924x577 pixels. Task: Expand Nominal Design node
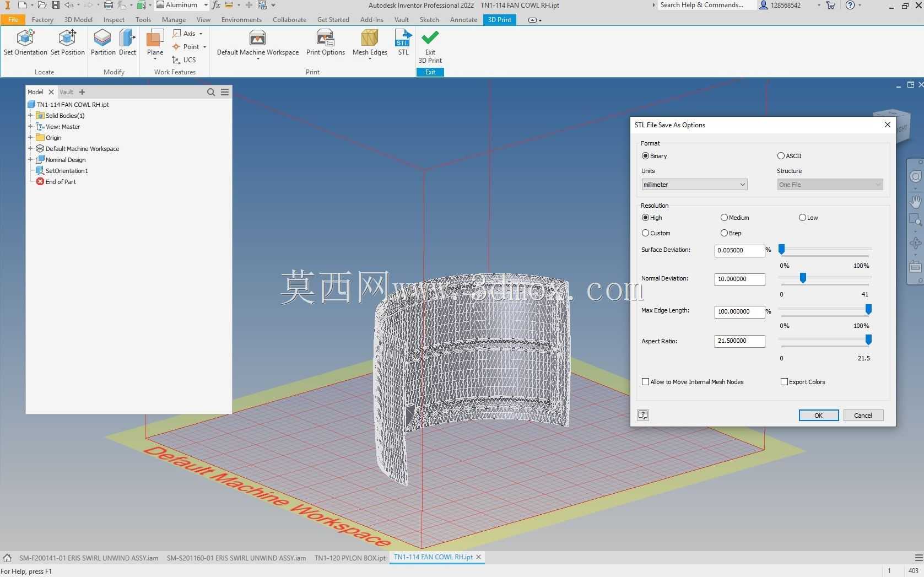point(30,160)
